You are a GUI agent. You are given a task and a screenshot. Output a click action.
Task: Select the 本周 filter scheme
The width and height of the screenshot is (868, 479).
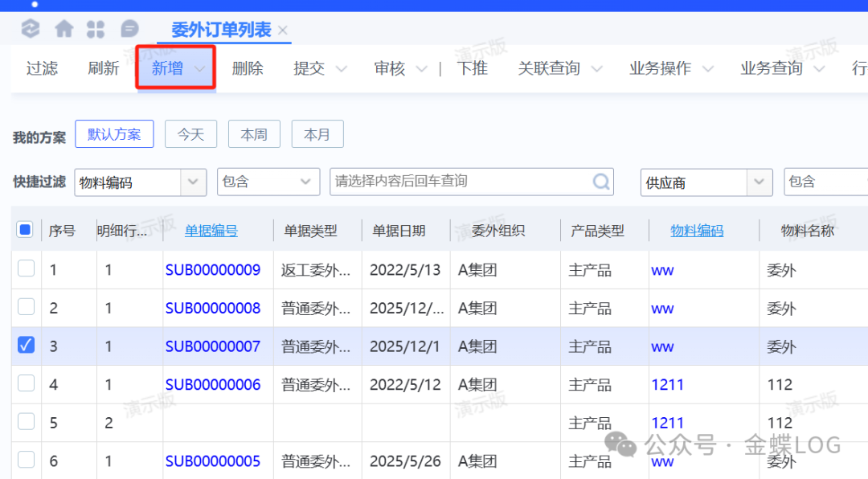[x=254, y=134]
